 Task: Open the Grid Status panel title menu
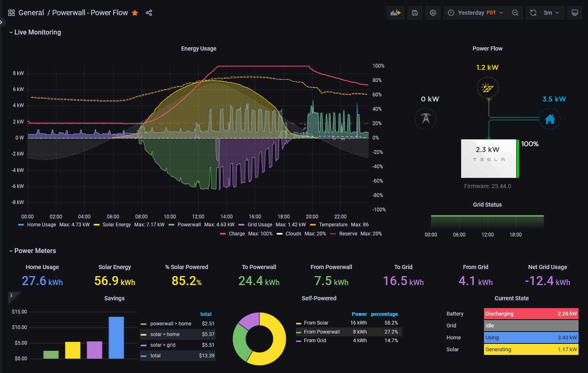(x=487, y=205)
